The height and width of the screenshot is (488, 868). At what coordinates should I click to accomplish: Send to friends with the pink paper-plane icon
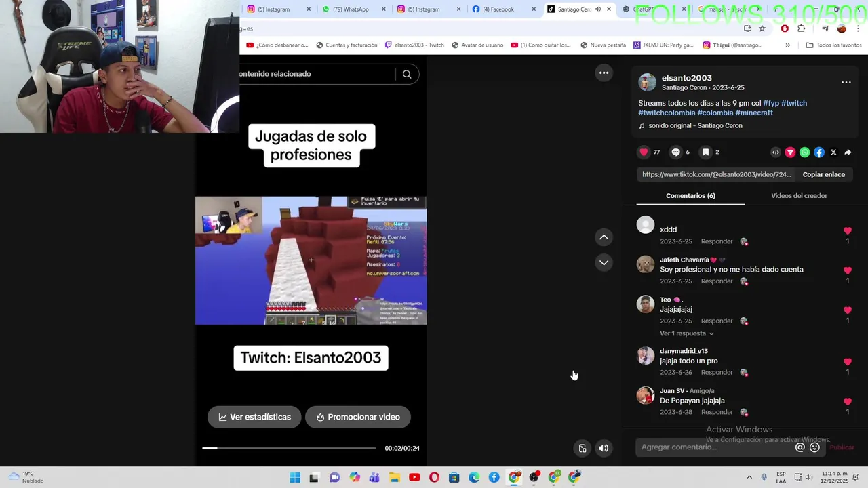tap(790, 152)
